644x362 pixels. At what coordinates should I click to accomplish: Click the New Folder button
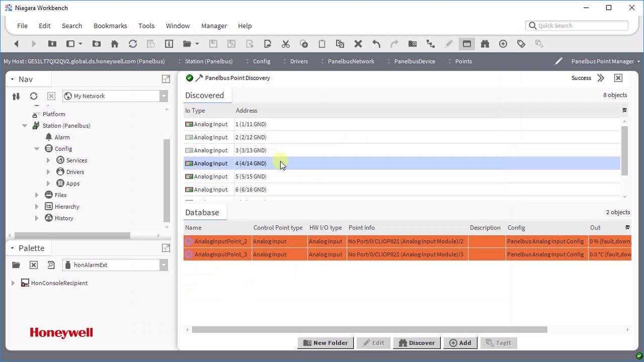326,343
